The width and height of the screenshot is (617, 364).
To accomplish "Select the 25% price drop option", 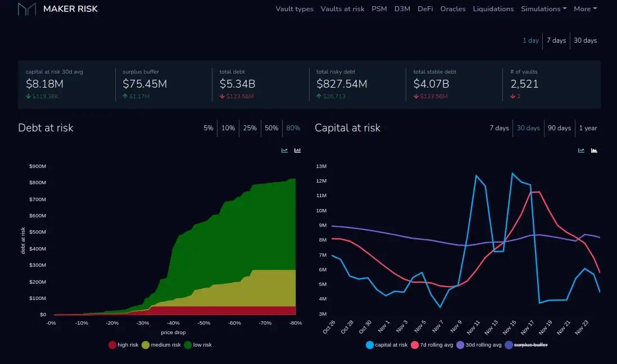I will [x=250, y=128].
